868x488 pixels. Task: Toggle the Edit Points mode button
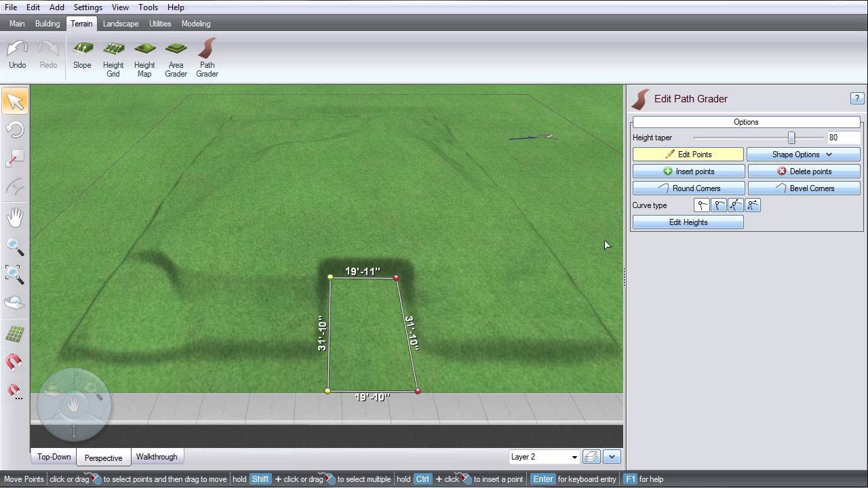[x=688, y=155]
